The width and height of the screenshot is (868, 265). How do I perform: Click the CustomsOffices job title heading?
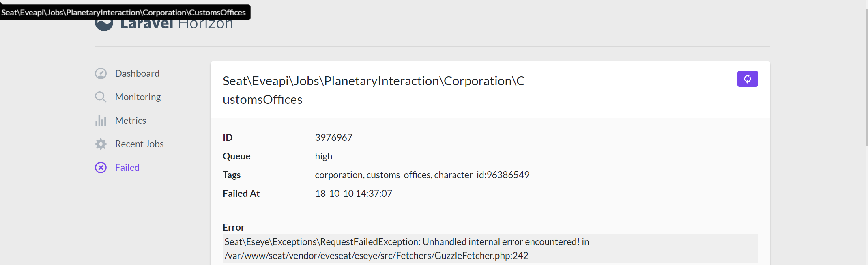[x=374, y=90]
